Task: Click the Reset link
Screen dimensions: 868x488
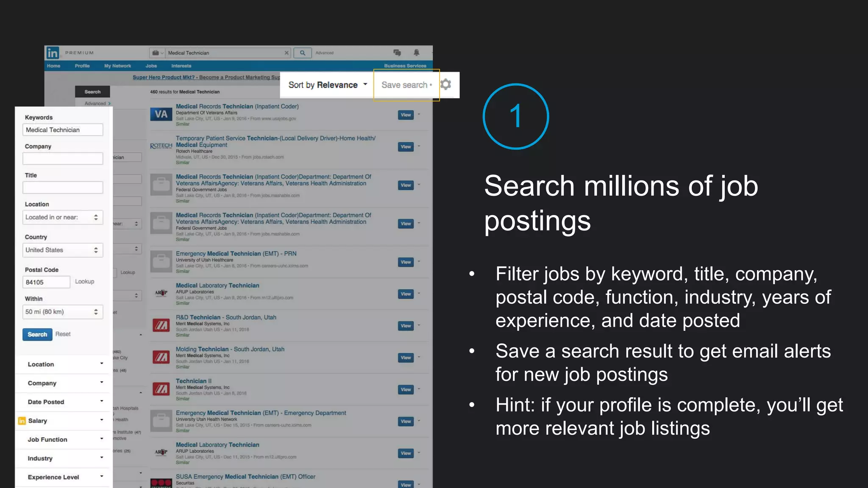Action: coord(63,334)
